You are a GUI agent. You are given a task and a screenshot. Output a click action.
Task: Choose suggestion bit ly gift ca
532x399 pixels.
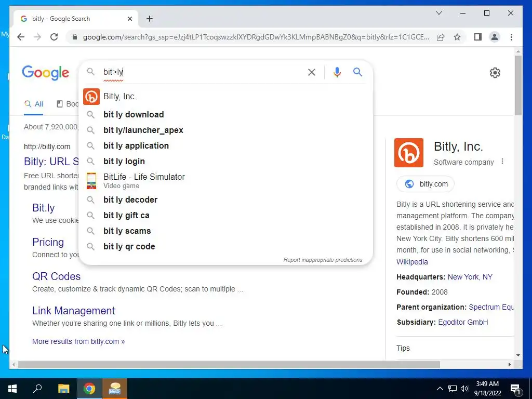(x=225, y=216)
